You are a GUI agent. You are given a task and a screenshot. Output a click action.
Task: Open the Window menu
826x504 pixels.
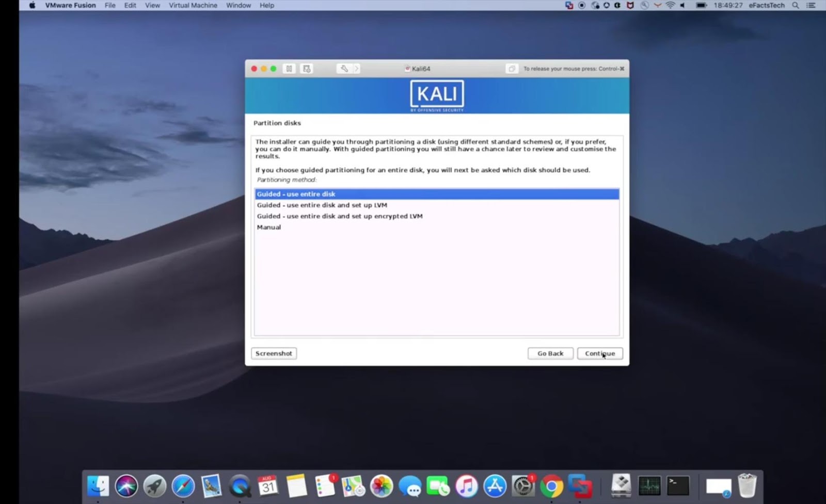click(x=239, y=5)
